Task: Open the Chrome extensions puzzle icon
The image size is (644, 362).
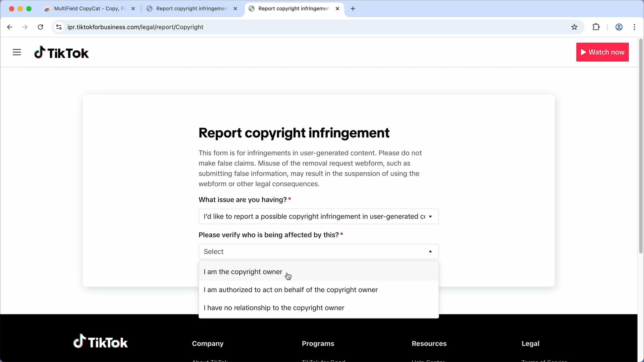Action: 596,27
